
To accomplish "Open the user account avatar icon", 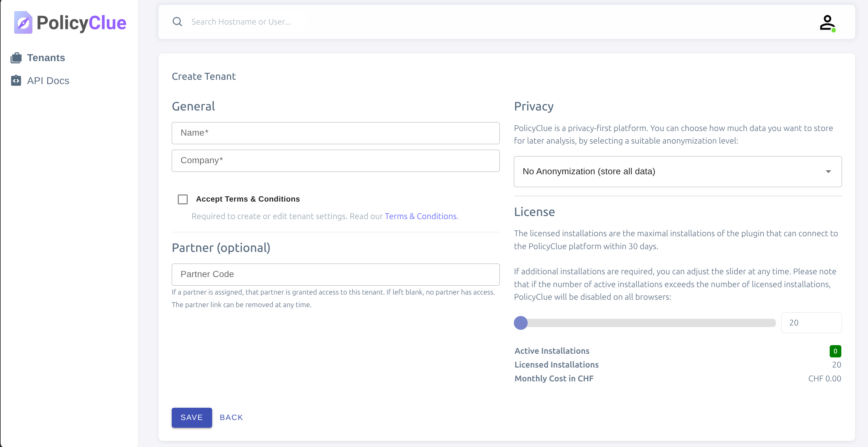I will (827, 23).
